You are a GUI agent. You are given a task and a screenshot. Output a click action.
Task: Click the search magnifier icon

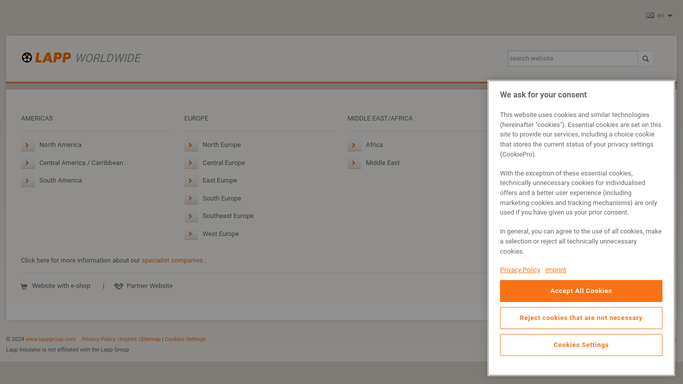[646, 58]
